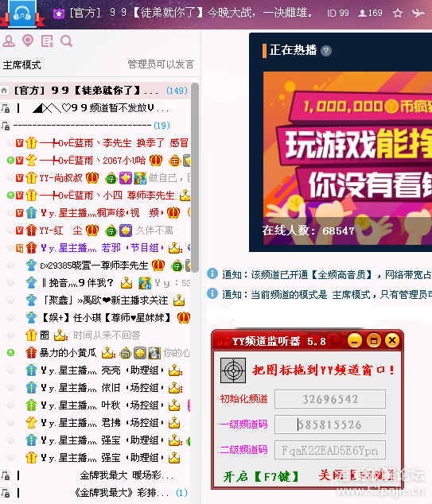
Task: Expand root channel [官方] 9 9 徒弟就你了
Action: pyautogui.click(x=95, y=91)
